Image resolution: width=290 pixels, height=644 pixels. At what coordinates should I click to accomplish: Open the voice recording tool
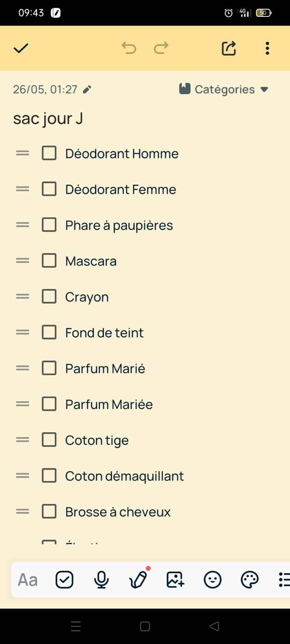[x=101, y=579]
